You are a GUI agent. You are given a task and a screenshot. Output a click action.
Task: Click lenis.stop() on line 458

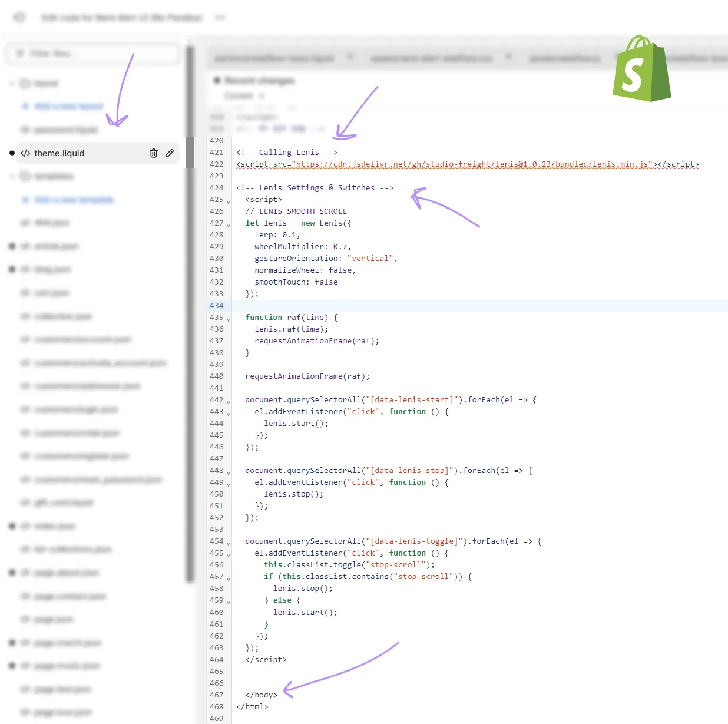(x=303, y=589)
